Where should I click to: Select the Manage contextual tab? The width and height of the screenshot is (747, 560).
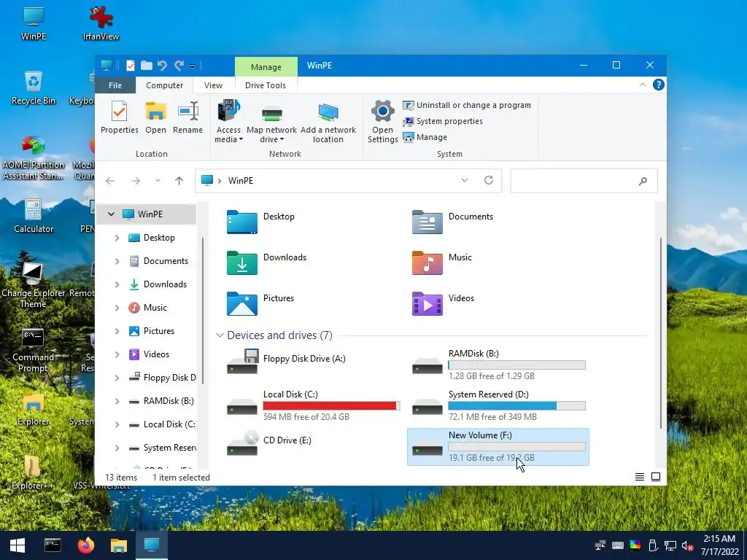[x=266, y=66]
